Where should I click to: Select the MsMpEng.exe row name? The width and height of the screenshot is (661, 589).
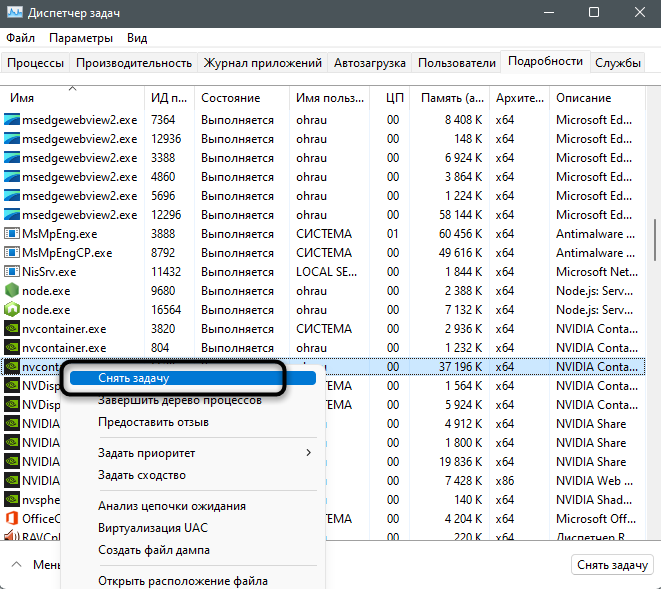pyautogui.click(x=59, y=234)
